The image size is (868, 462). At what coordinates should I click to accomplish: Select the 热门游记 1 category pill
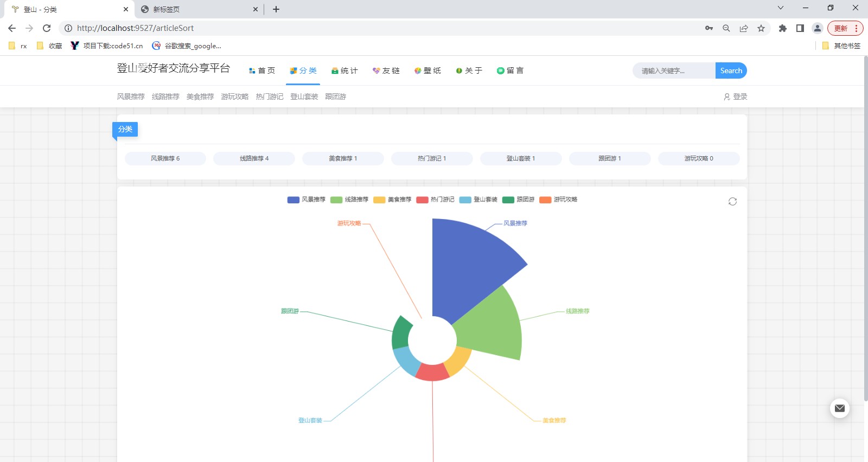pos(432,158)
